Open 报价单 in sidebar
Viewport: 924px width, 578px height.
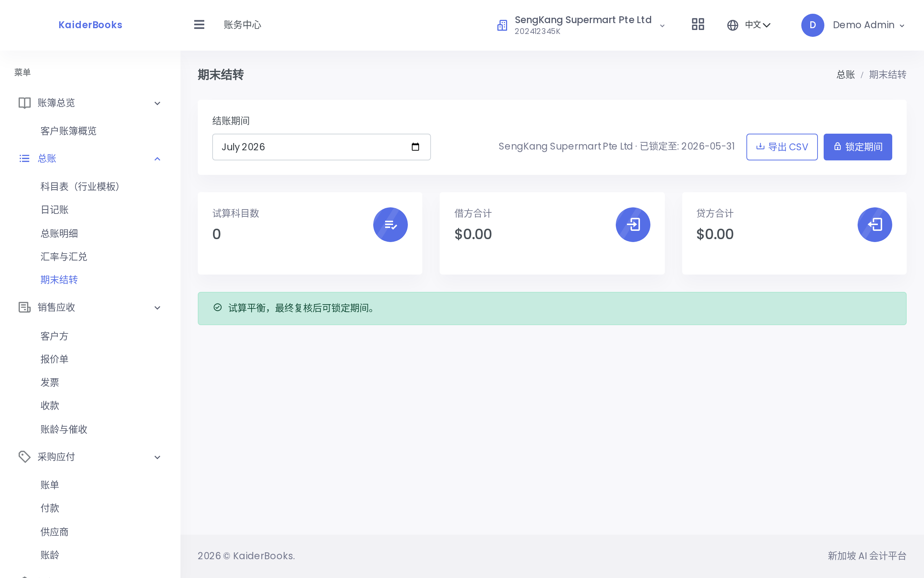pos(55,359)
